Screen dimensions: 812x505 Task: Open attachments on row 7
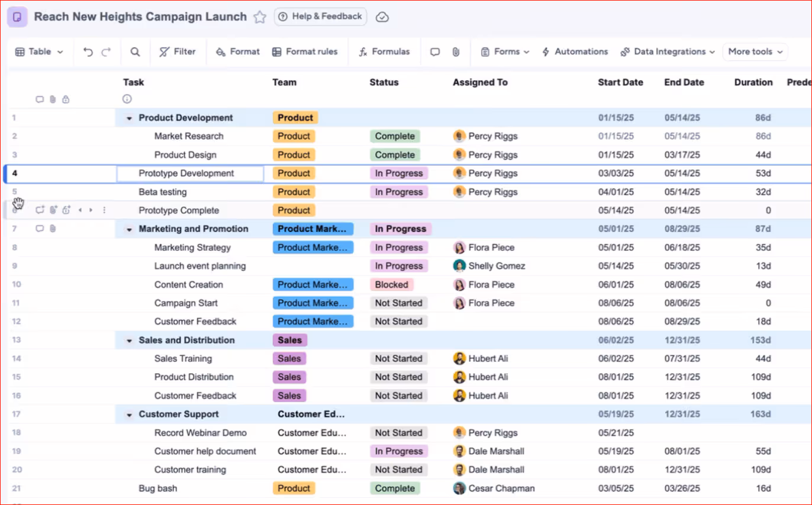coord(53,229)
